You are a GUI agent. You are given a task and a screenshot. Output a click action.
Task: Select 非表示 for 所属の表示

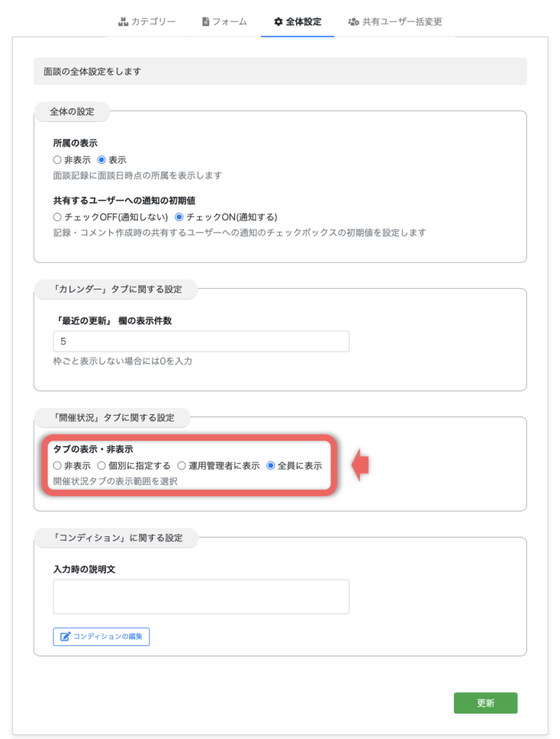point(58,160)
